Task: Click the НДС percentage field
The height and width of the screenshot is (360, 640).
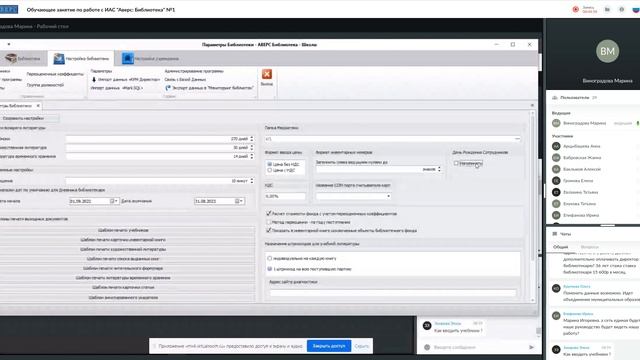Action: (x=285, y=196)
